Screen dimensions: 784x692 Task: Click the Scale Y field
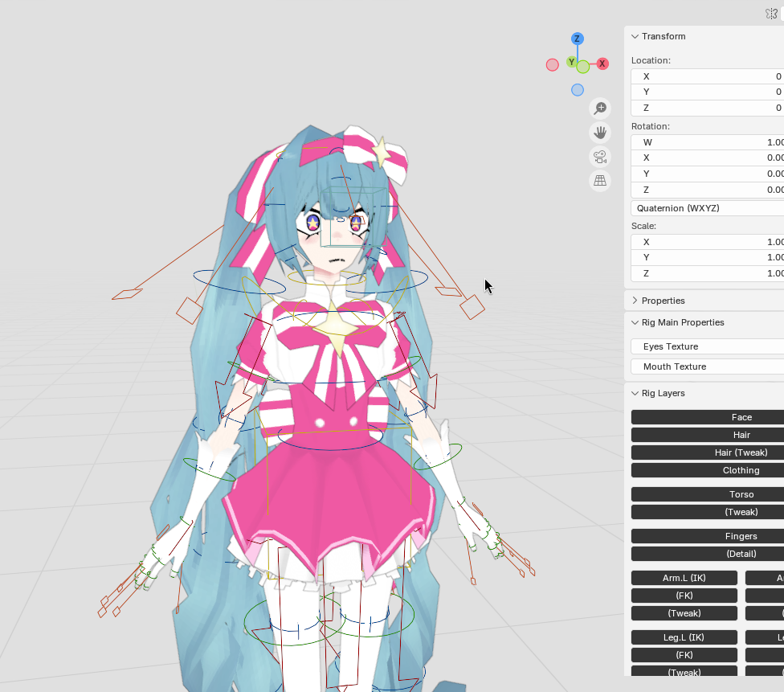pyautogui.click(x=708, y=257)
